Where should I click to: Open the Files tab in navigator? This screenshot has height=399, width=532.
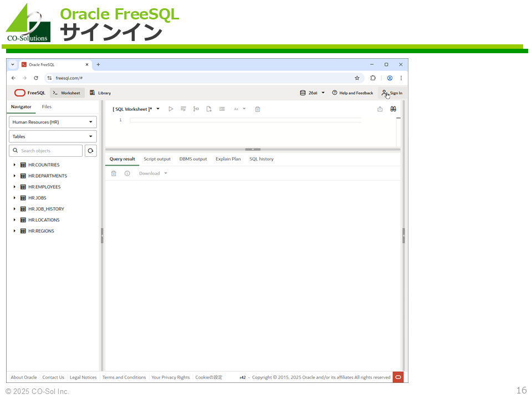coord(47,107)
